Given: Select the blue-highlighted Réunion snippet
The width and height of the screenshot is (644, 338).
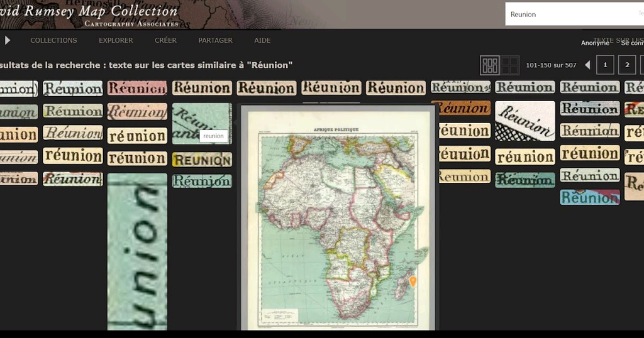Looking at the screenshot, I should click(589, 197).
